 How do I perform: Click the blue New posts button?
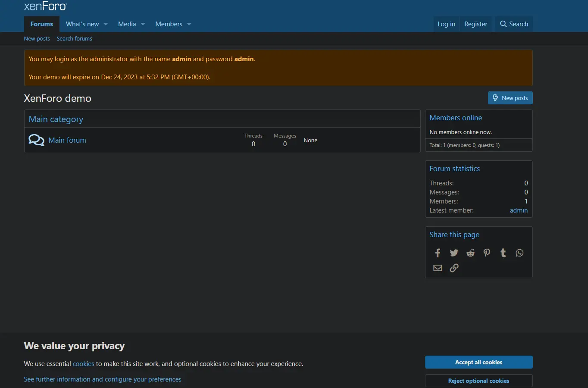[x=510, y=98]
